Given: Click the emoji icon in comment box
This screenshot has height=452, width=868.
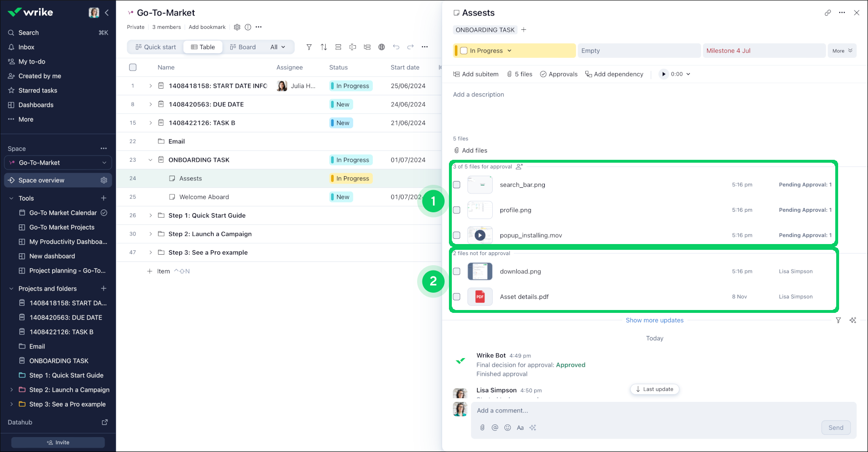Looking at the screenshot, I should click(507, 428).
